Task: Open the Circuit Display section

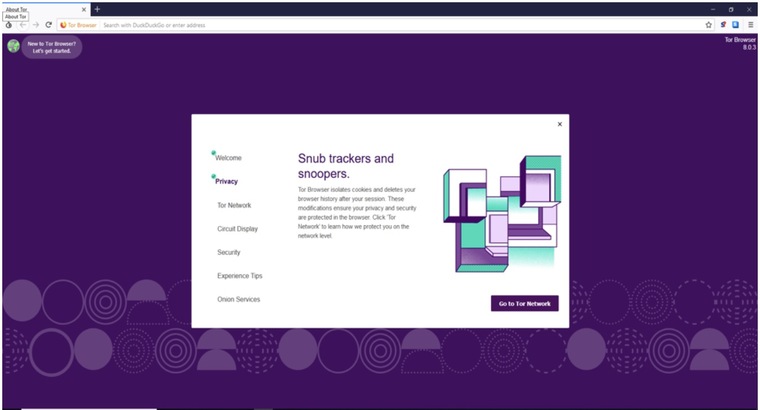Action: pyautogui.click(x=237, y=228)
